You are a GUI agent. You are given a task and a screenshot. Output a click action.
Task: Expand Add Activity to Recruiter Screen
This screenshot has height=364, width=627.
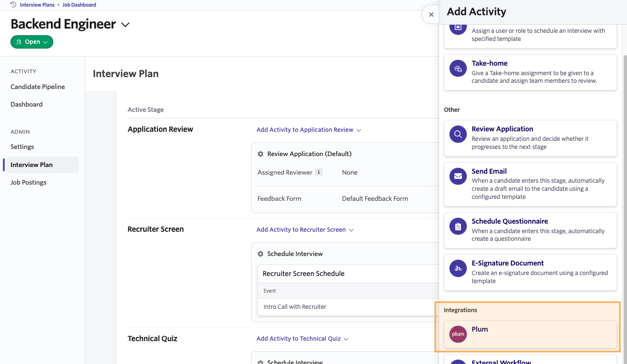(305, 230)
